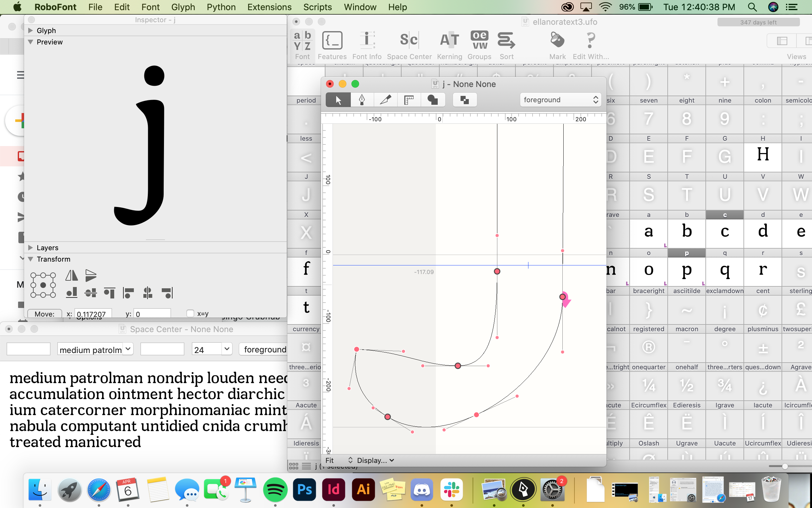This screenshot has width=812, height=508.
Task: Set transform origin to top-center point
Action: (43, 275)
